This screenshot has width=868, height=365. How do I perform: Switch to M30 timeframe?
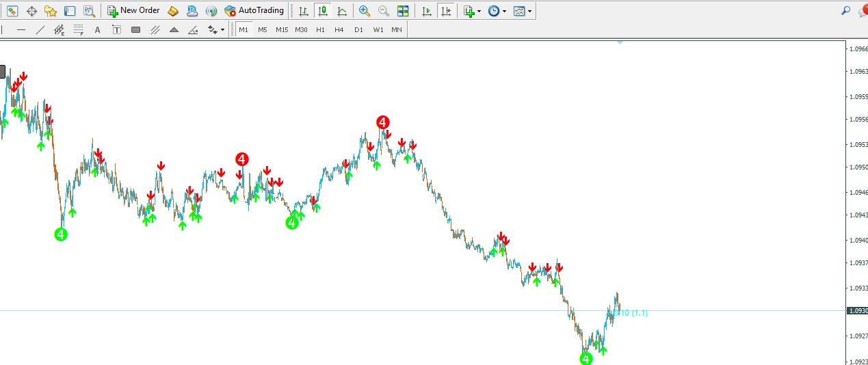pyautogui.click(x=301, y=29)
